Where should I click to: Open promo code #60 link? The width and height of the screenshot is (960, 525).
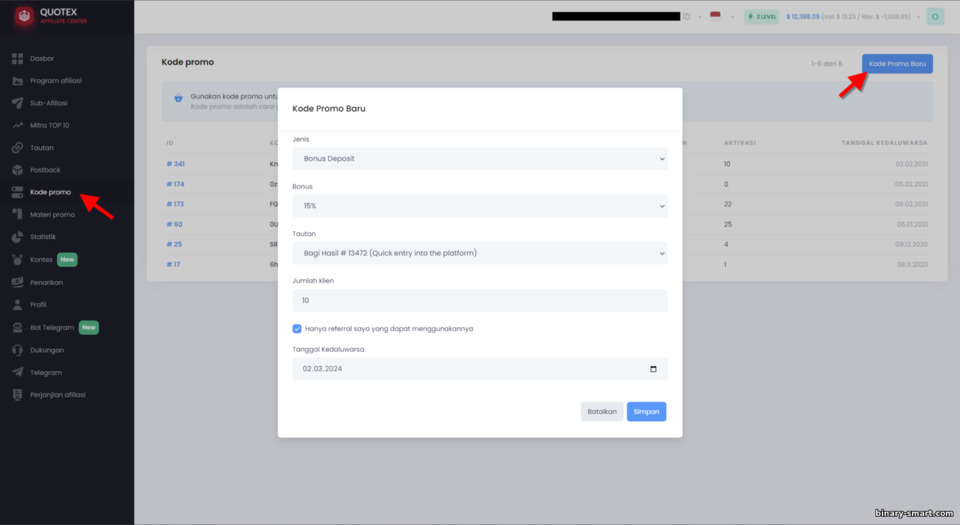174,225
